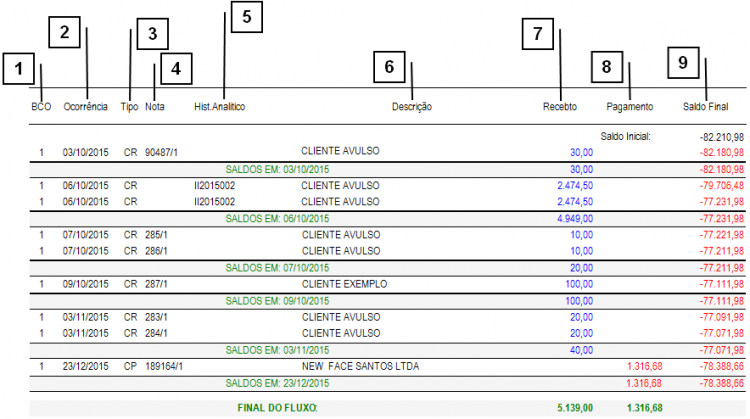Click the CLIENTE EXEMPLO description entry
This screenshot has width=750, height=419.
click(x=344, y=285)
